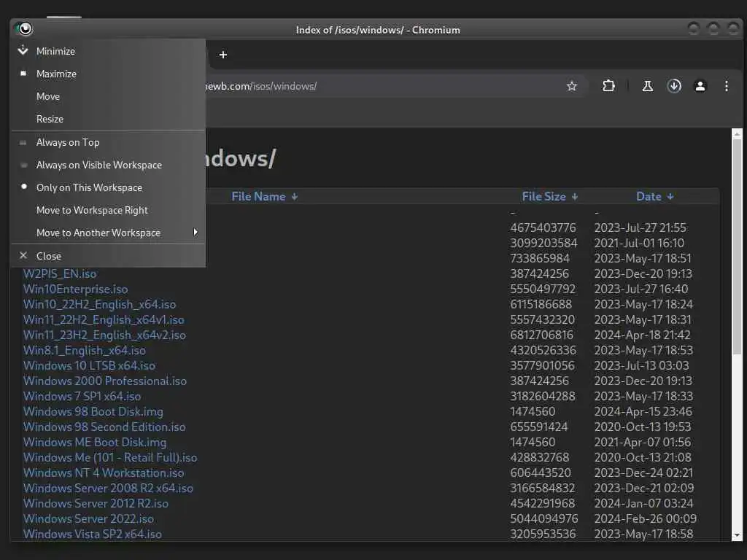Viewport: 747px width, 560px height.
Task: Open a new tab with plus button
Action: [223, 55]
